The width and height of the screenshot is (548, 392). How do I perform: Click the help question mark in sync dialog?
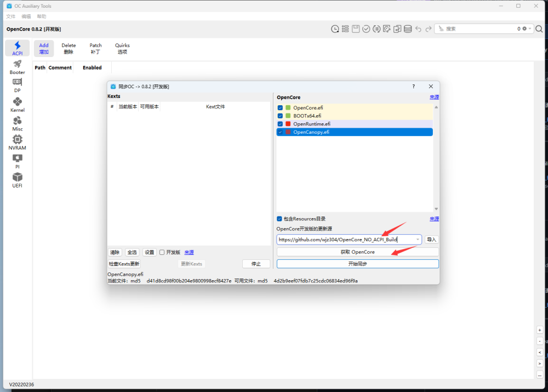pyautogui.click(x=413, y=87)
